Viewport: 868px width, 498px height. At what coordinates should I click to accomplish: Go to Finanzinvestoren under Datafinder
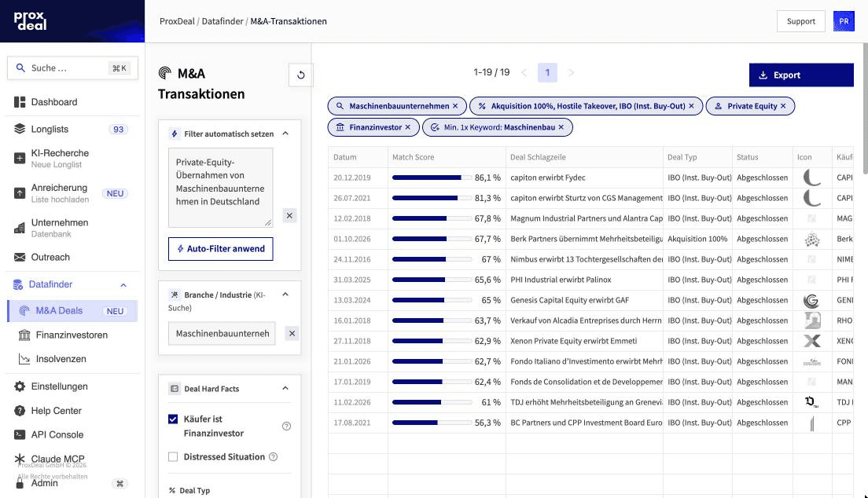(72, 335)
